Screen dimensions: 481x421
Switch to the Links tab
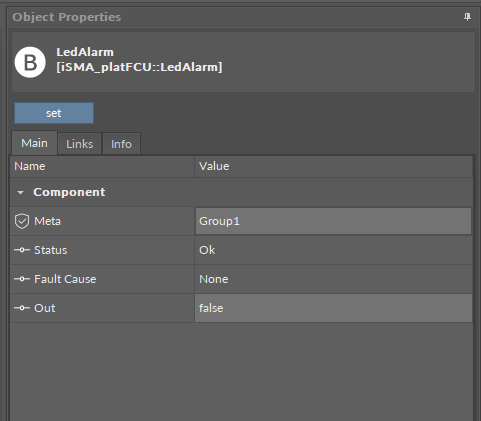[80, 144]
